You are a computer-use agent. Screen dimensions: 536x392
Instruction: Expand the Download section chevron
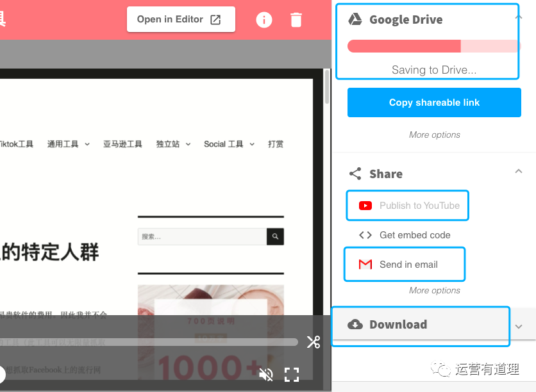coord(519,327)
